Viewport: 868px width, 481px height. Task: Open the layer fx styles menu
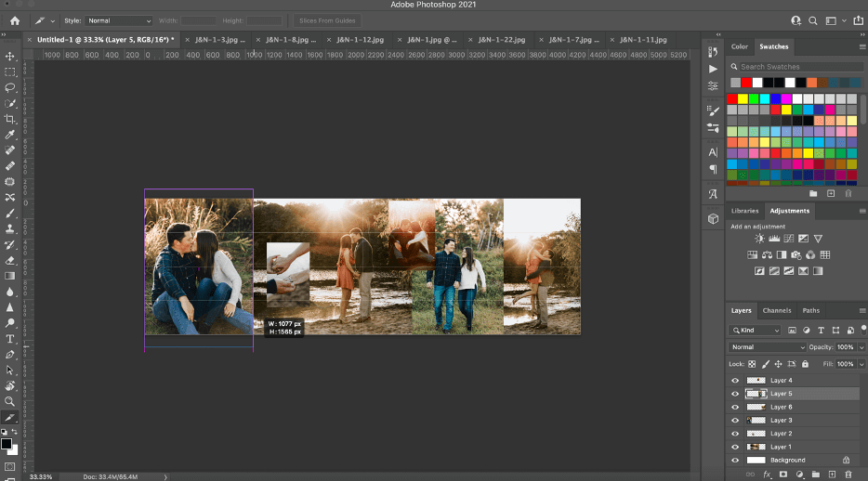point(768,474)
